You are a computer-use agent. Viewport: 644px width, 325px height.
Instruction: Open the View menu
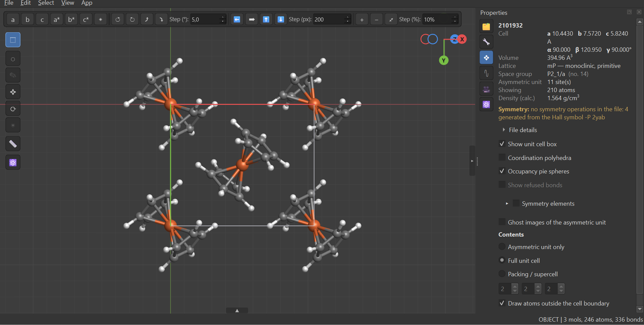click(67, 3)
